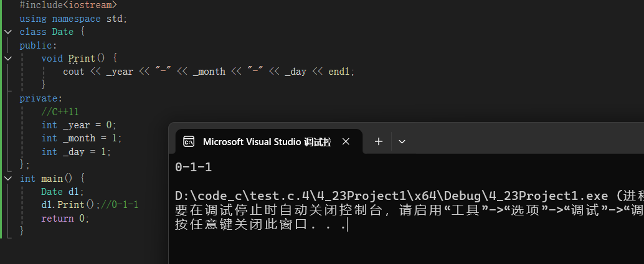Collapse the void Print function block
The height and width of the screenshot is (264, 644).
(x=8, y=59)
